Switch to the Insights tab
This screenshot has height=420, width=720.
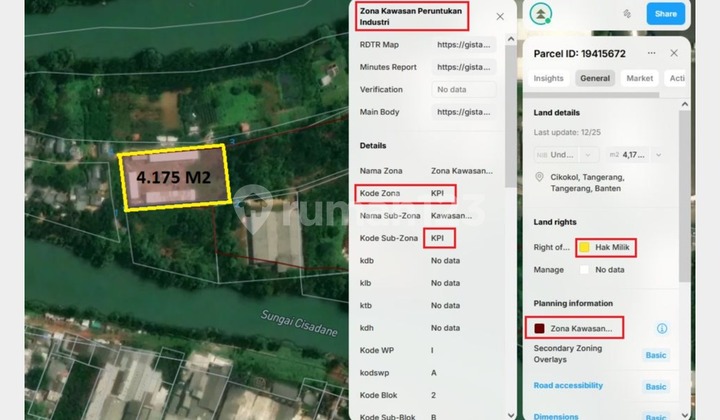point(548,78)
